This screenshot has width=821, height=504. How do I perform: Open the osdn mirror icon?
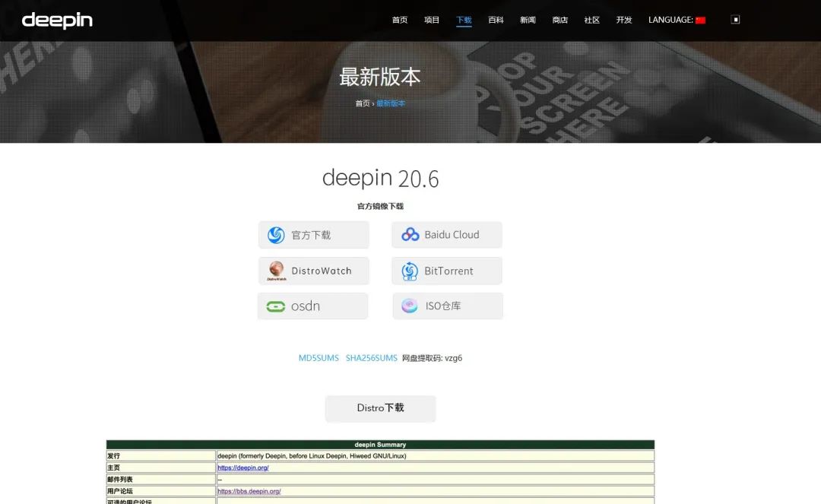tap(275, 306)
